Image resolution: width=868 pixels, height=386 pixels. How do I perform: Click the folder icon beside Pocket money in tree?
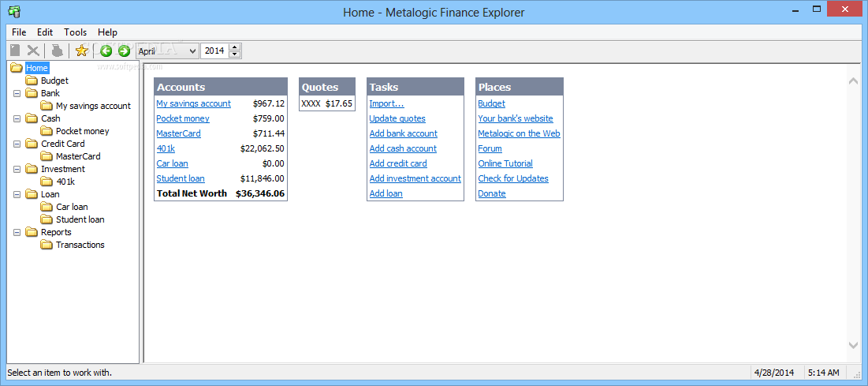click(x=47, y=131)
